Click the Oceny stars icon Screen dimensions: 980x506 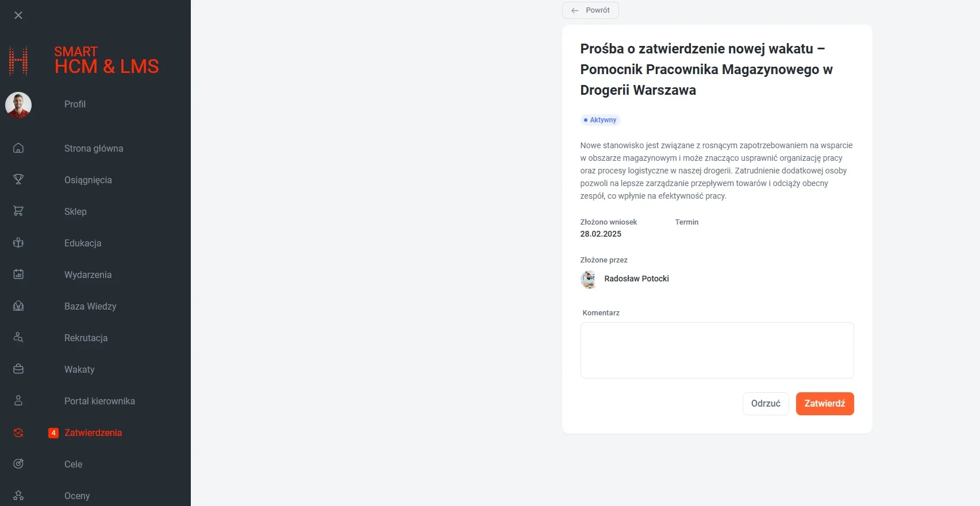18,496
